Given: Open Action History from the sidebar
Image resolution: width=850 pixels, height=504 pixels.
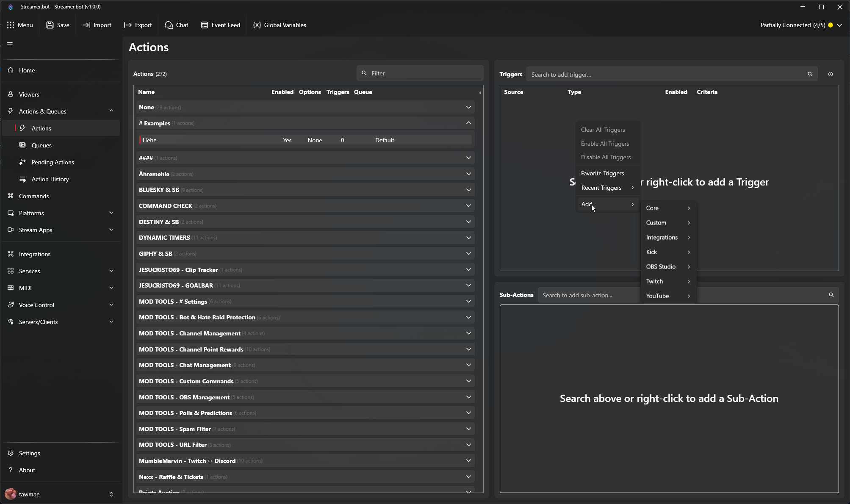Looking at the screenshot, I should coord(50,179).
